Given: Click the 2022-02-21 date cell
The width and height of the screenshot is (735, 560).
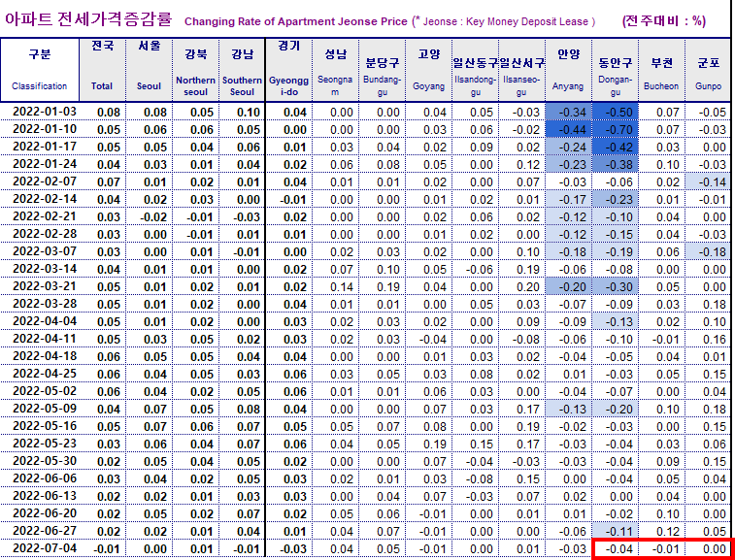Looking at the screenshot, I should 40,216.
